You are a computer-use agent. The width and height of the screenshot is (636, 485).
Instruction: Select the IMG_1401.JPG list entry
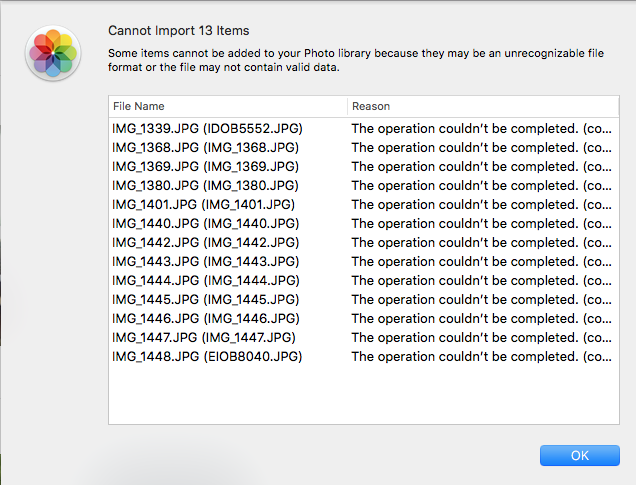(203, 204)
